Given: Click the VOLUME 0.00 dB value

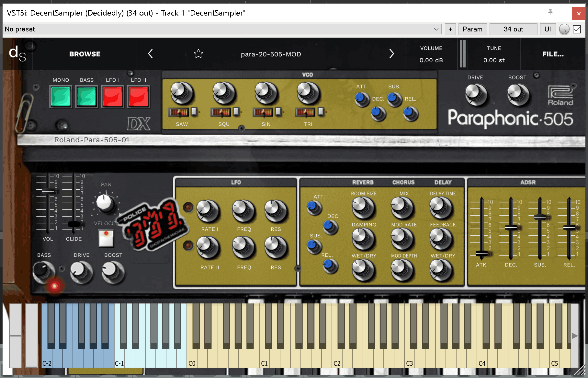Looking at the screenshot, I should [x=431, y=60].
